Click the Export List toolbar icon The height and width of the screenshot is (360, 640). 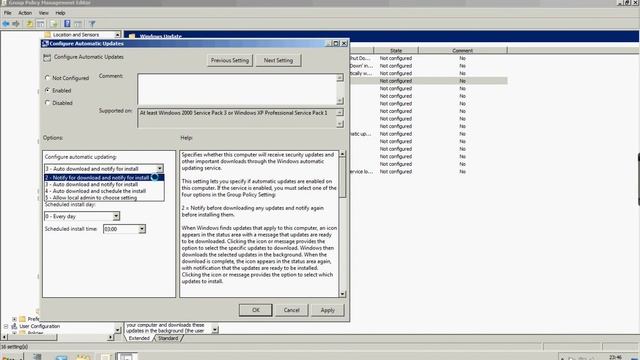point(53,24)
